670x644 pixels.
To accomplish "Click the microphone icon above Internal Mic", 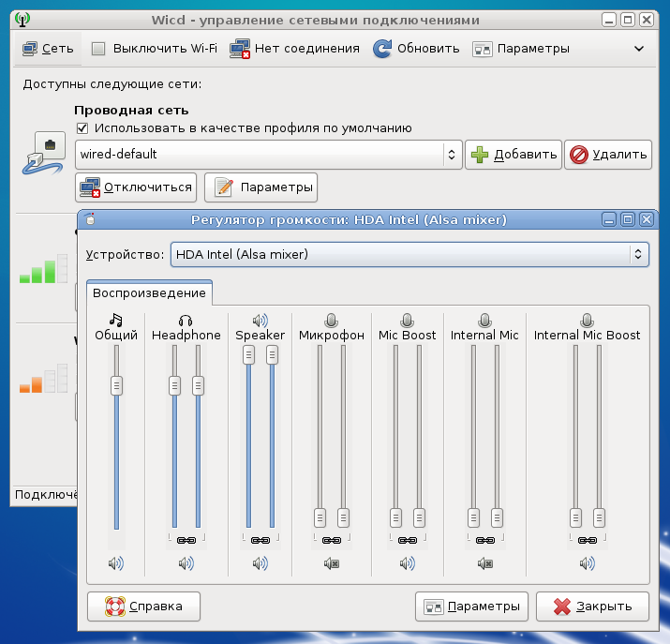I will (x=484, y=320).
